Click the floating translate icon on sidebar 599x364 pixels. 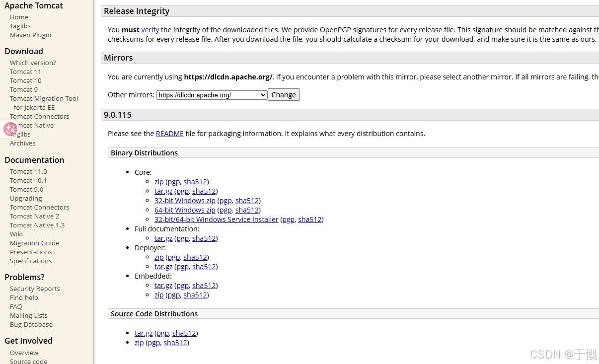(x=10, y=129)
